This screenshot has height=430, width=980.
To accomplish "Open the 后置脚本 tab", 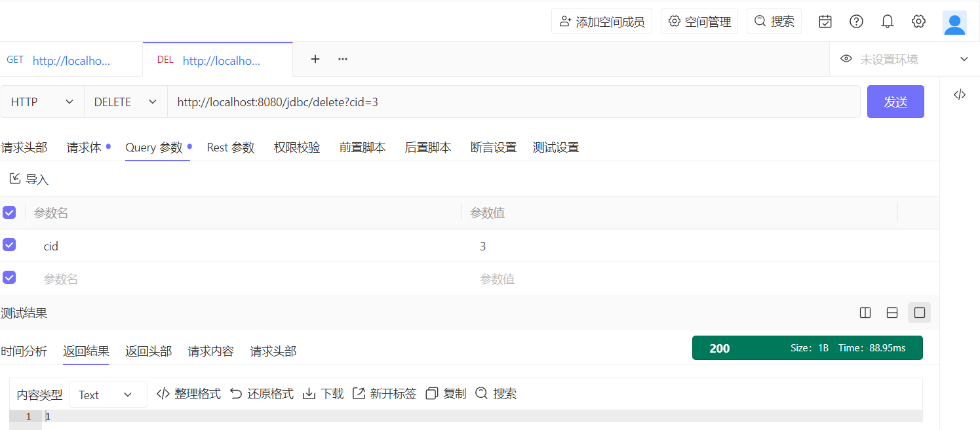I will (428, 147).
